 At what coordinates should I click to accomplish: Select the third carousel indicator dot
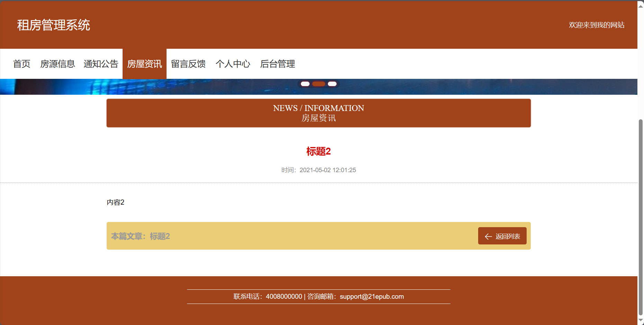332,84
